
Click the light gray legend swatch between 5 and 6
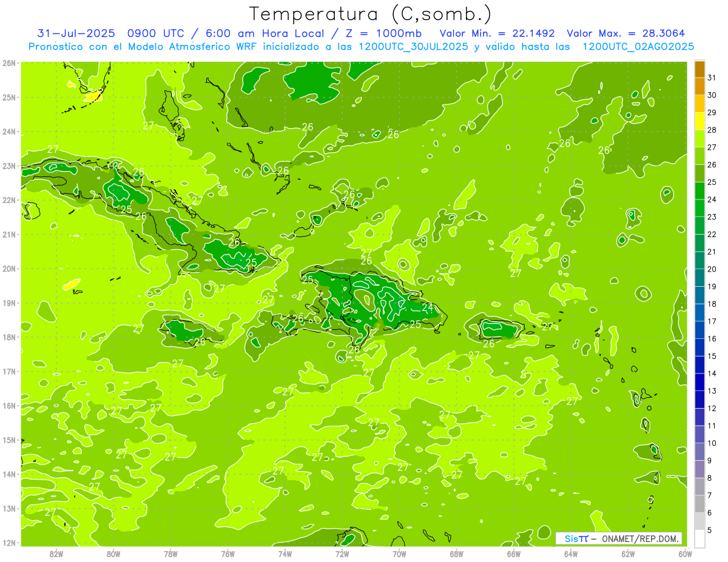(x=699, y=521)
